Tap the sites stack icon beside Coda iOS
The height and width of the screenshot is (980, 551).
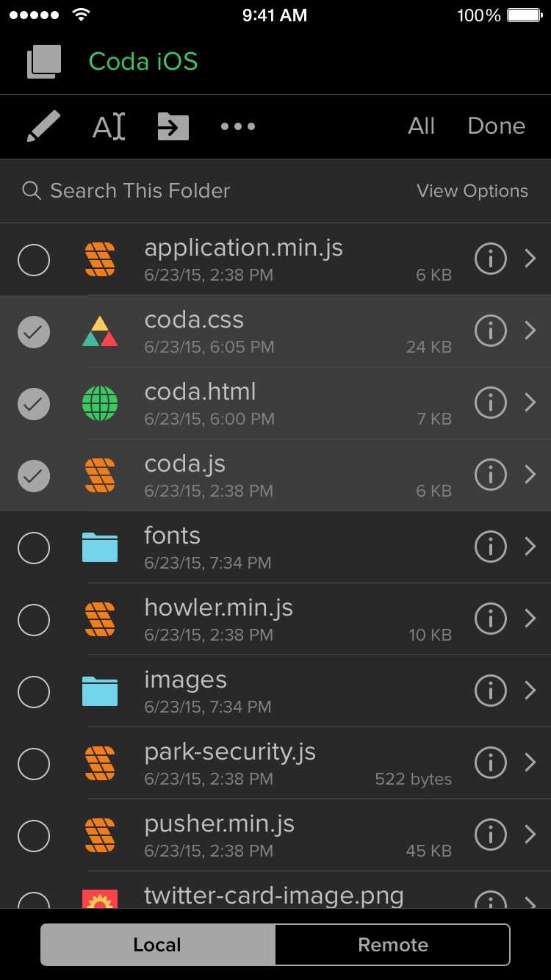click(43, 62)
